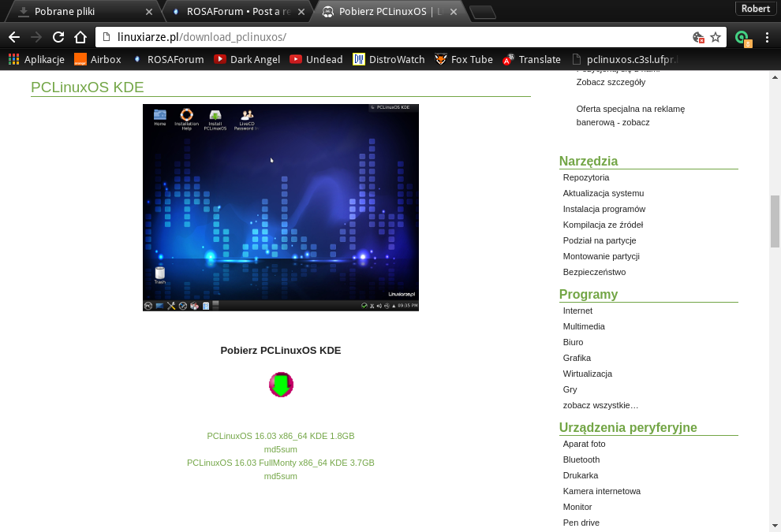Click the Robert profile button
The width and height of the screenshot is (781, 532).
point(755,9)
